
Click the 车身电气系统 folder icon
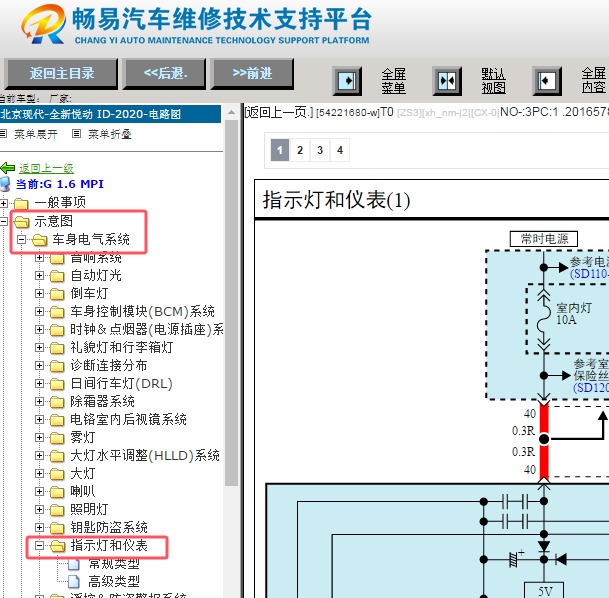tap(40, 240)
